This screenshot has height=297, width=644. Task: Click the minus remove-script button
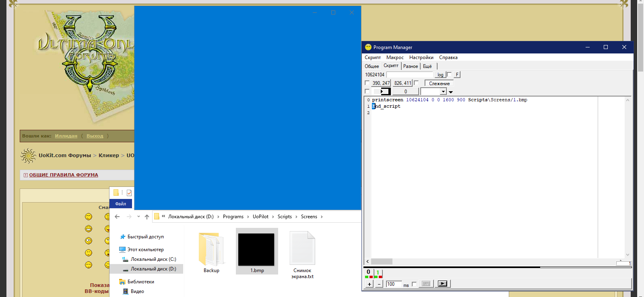click(x=379, y=284)
